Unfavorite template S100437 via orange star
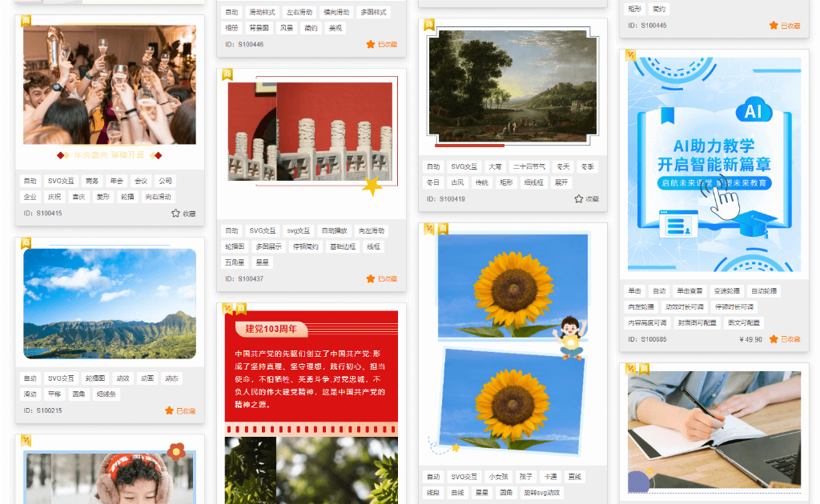820x504 pixels. click(371, 278)
